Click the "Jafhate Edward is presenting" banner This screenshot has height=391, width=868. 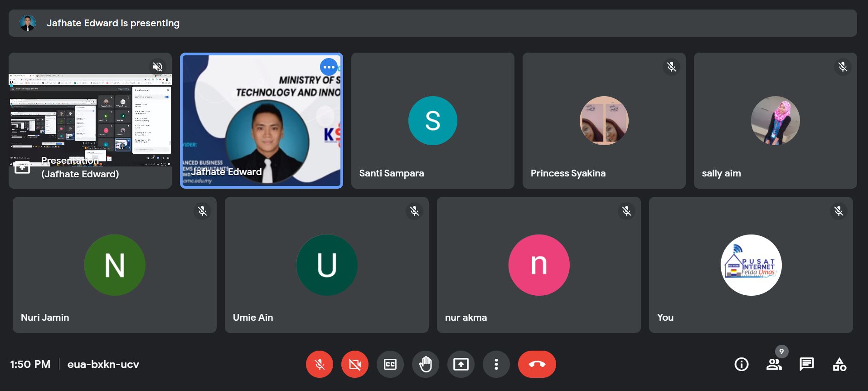113,23
